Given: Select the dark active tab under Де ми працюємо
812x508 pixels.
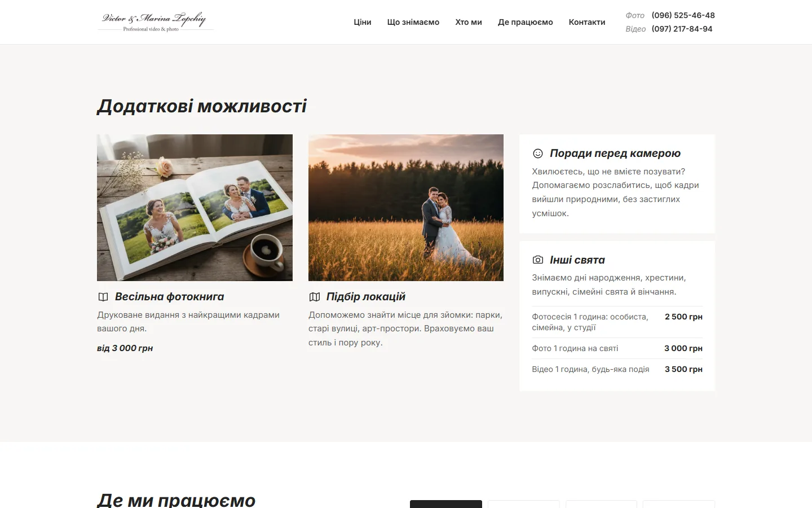Looking at the screenshot, I should point(446,504).
